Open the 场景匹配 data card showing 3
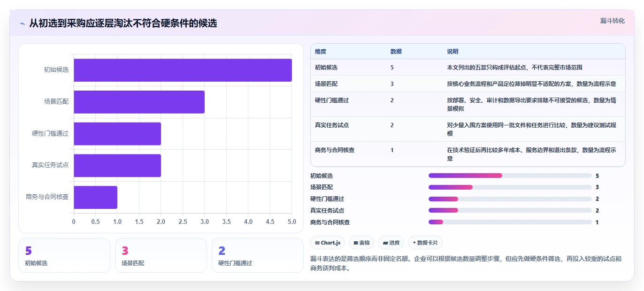Image resolution: width=644 pixels, height=291 pixels. pos(161,255)
